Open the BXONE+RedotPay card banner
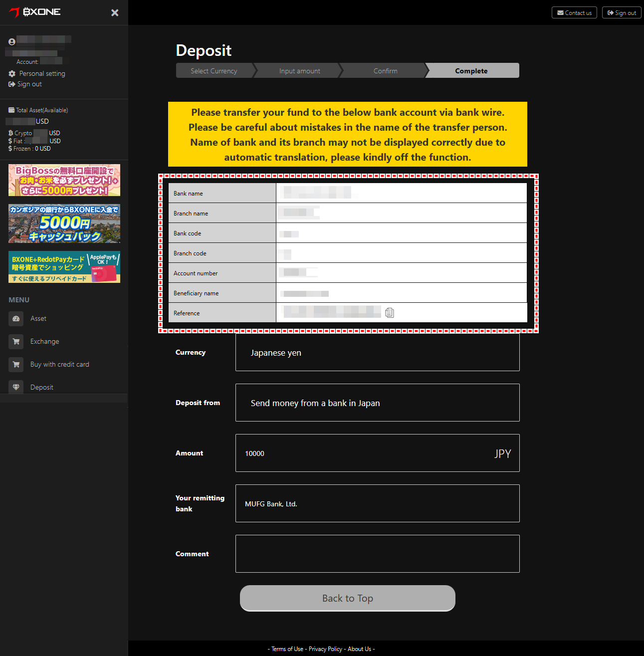Image resolution: width=644 pixels, height=656 pixels. pyautogui.click(x=64, y=267)
